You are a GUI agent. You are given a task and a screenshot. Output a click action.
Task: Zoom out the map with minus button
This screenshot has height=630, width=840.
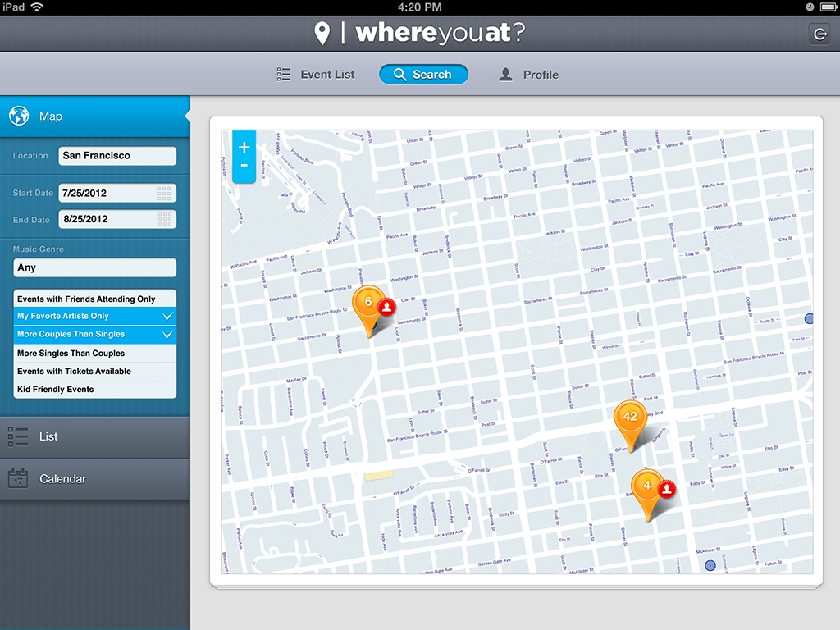244,166
